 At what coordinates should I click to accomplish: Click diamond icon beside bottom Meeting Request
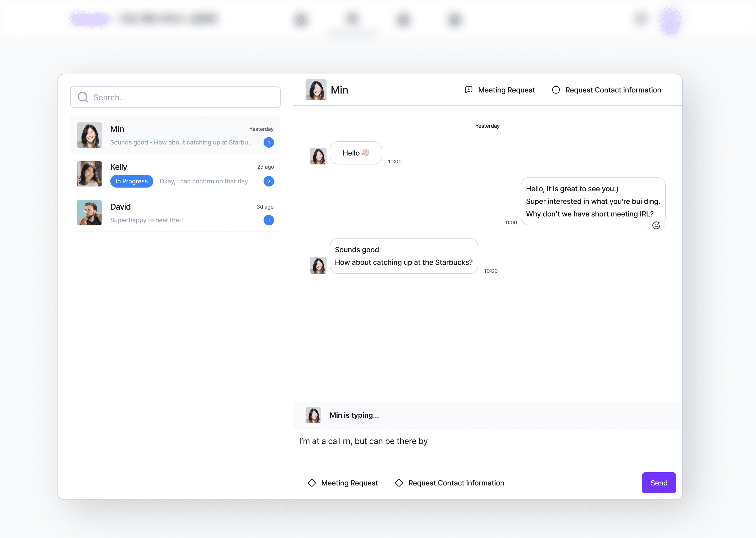(x=312, y=483)
